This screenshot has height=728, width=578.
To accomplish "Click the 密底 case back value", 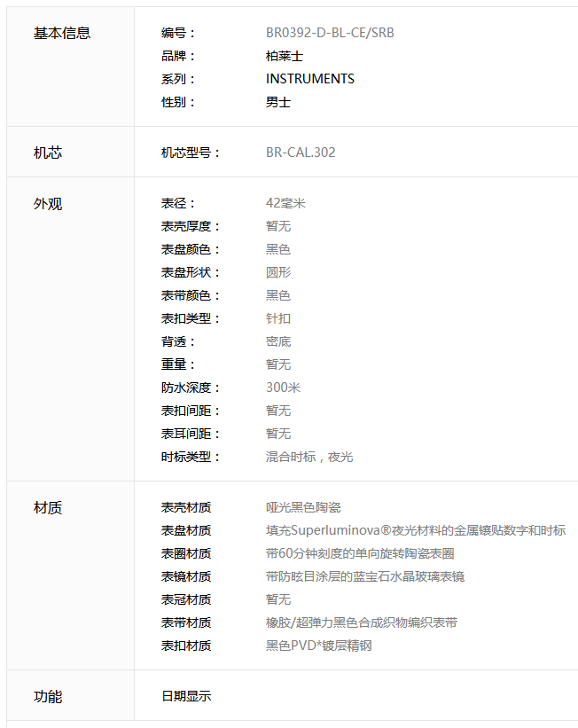I will pyautogui.click(x=278, y=341).
